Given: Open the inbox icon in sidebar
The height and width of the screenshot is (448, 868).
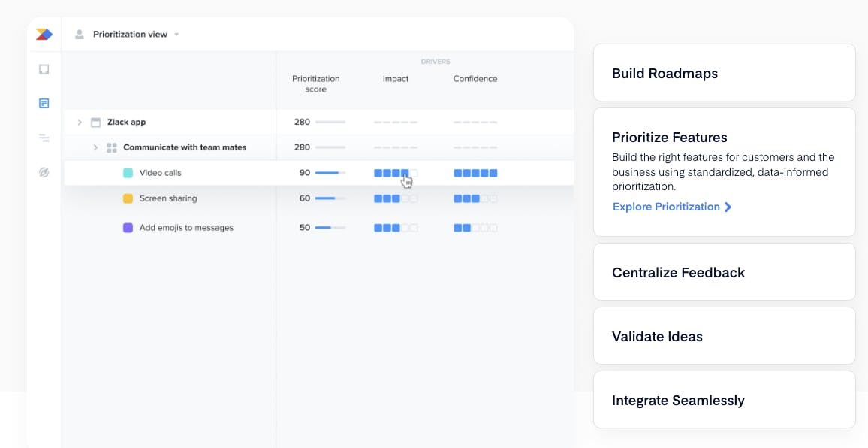Looking at the screenshot, I should click(44, 69).
